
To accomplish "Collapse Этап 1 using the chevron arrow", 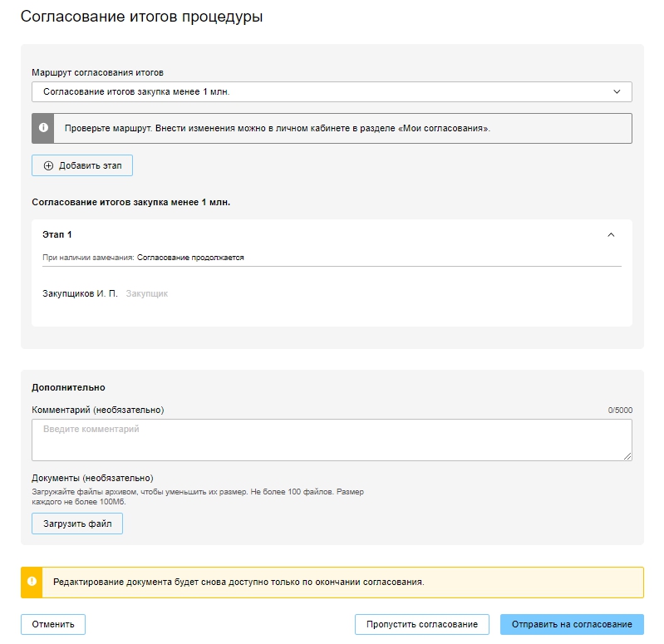I will click(x=612, y=235).
